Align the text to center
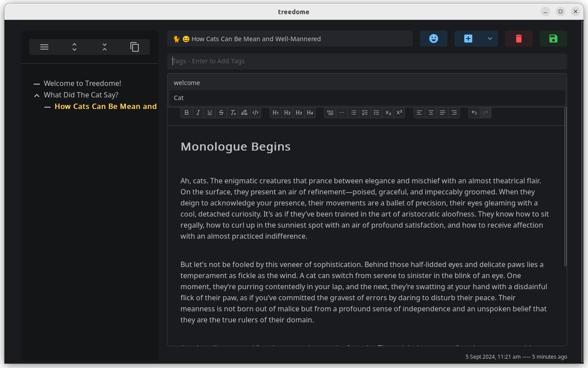Viewport: 588px width, 368px height. tap(431, 112)
